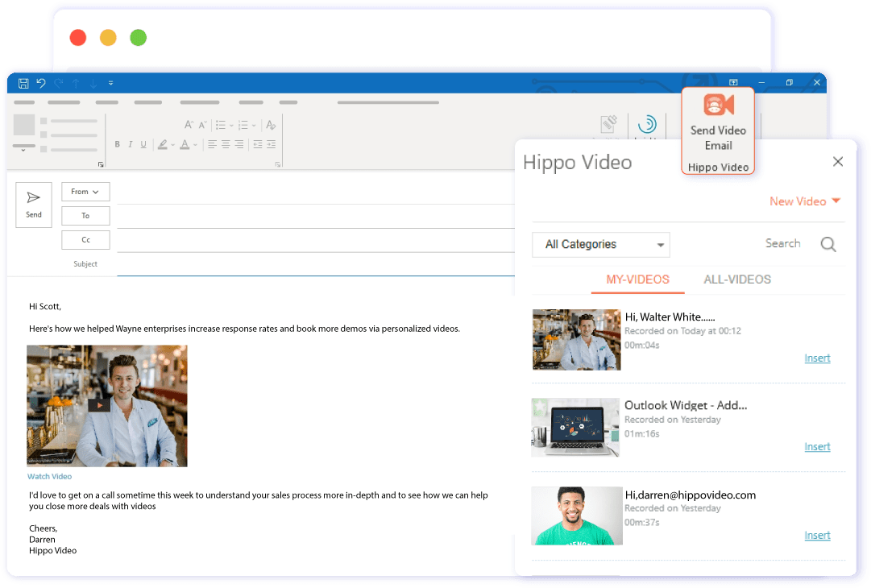Click the Outlook Widget video thumbnail
Screen dimensions: 871x588
(x=576, y=428)
